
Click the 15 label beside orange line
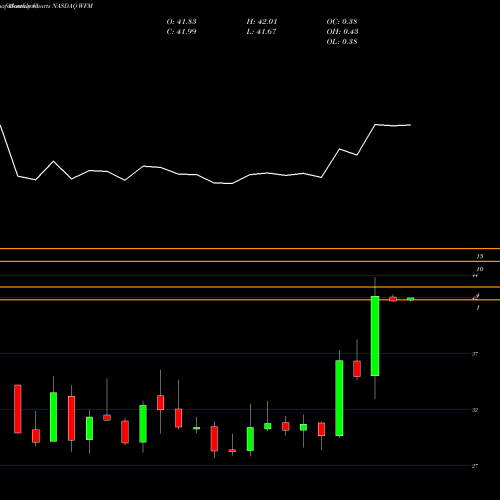click(480, 256)
